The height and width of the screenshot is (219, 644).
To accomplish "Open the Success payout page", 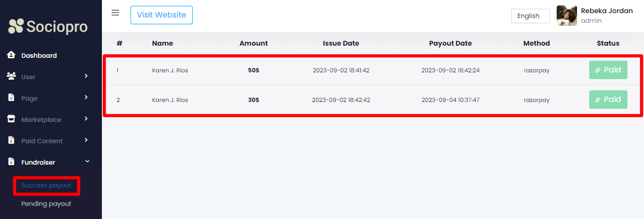I will point(46,185).
